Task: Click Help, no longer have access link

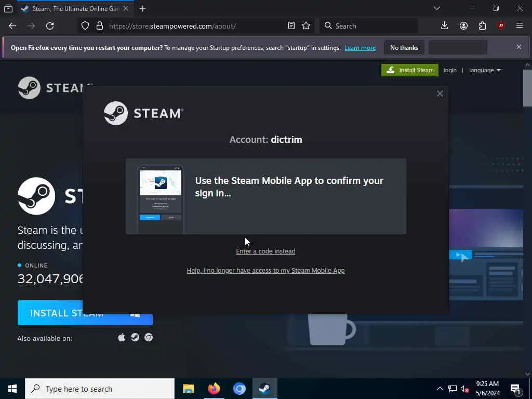Action: [265, 271]
